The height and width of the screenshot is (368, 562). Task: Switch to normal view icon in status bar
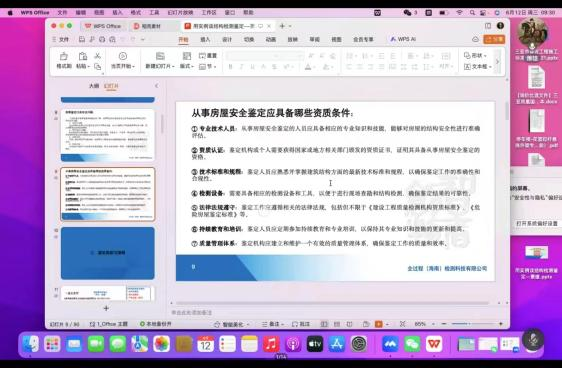pyautogui.click(x=324, y=324)
